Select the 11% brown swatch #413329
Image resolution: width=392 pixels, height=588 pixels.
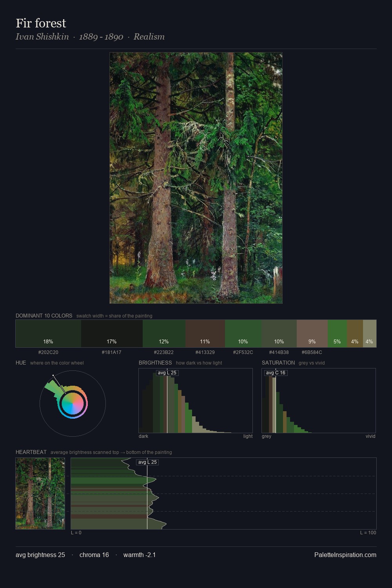click(x=205, y=334)
